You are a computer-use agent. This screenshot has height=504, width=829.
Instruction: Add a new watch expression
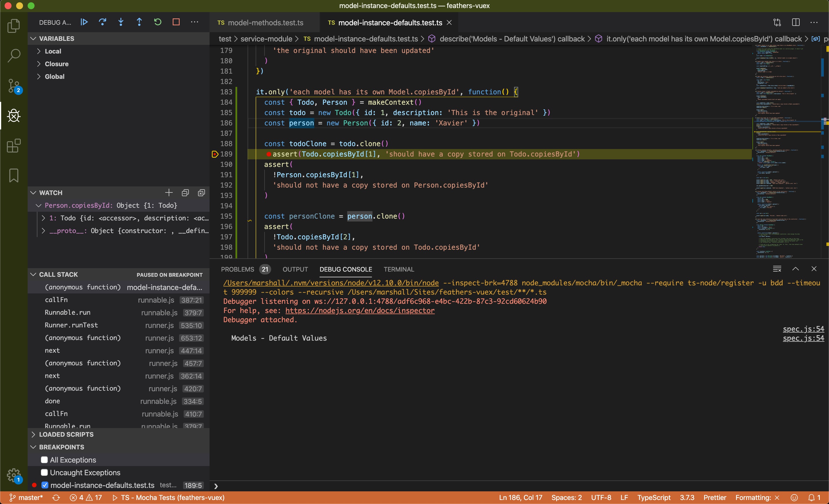click(169, 193)
